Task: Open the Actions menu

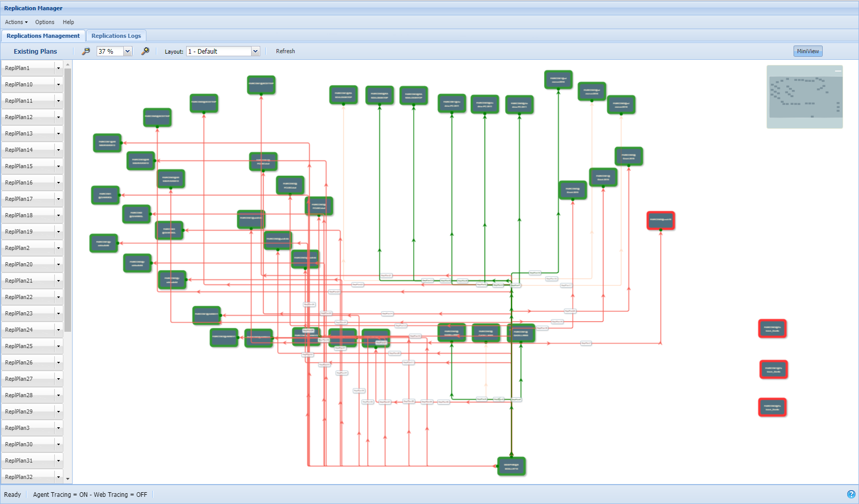Action: click(x=16, y=22)
